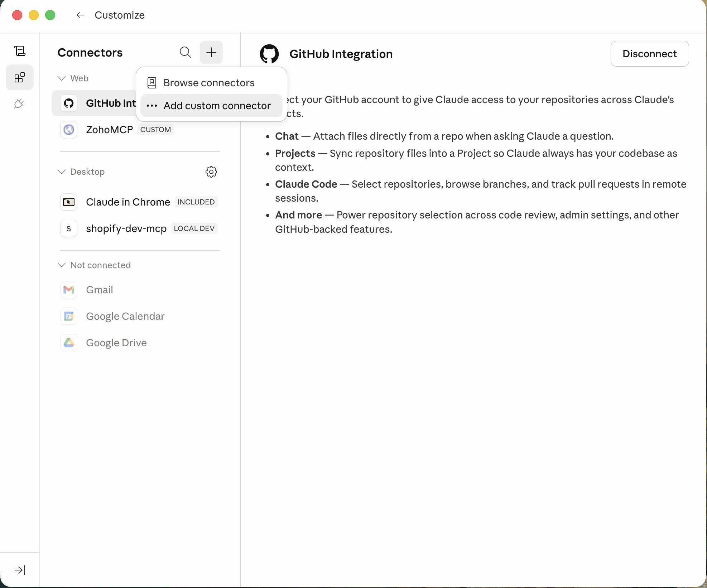707x588 pixels.
Task: Click the Google Calendar icon
Action: point(69,316)
